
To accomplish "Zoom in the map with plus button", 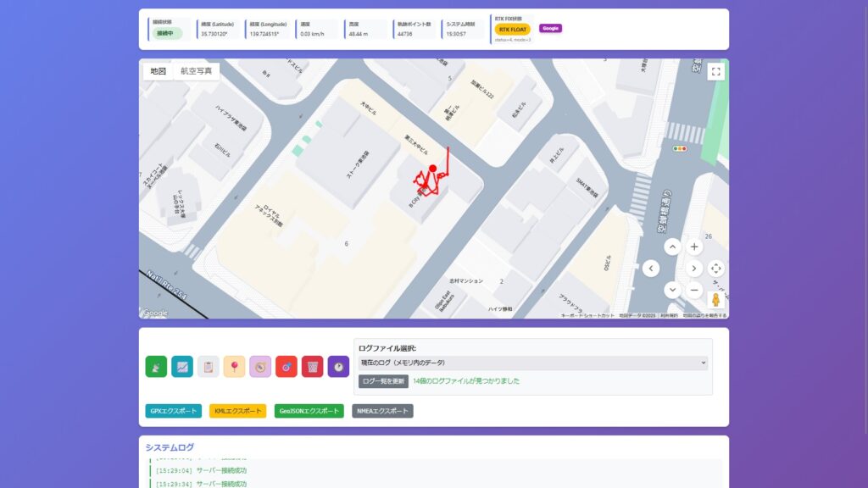I will (x=694, y=247).
